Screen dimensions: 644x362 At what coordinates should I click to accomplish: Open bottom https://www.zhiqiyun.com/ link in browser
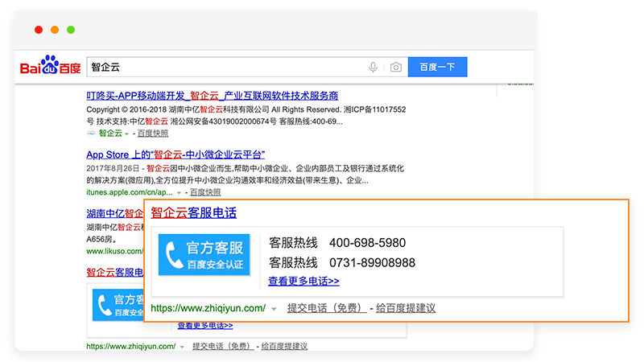(x=131, y=347)
